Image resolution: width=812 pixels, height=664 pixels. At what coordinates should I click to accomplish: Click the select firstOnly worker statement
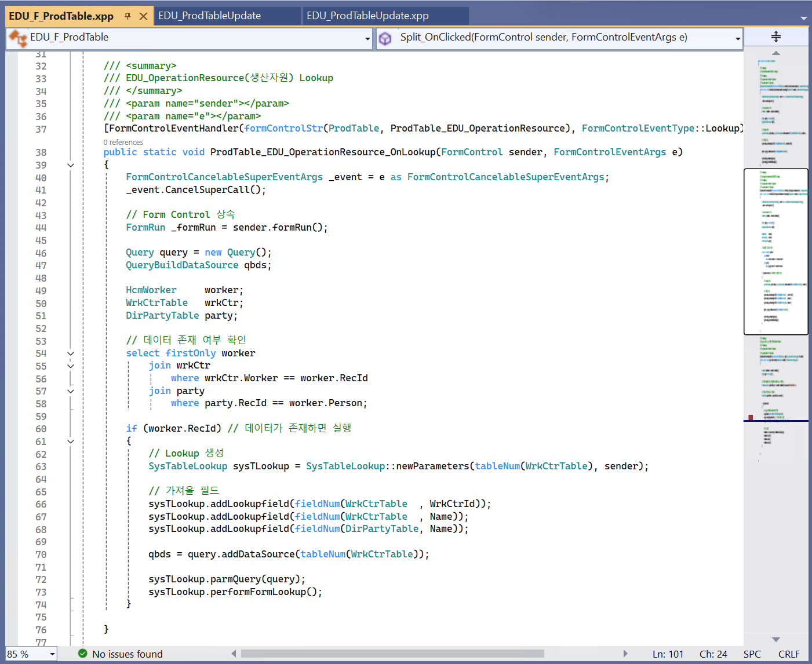(x=191, y=353)
